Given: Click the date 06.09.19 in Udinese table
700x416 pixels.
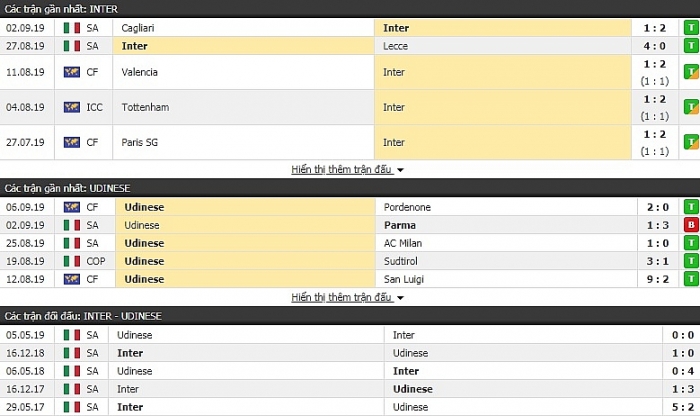Looking at the screenshot, I should [25, 207].
